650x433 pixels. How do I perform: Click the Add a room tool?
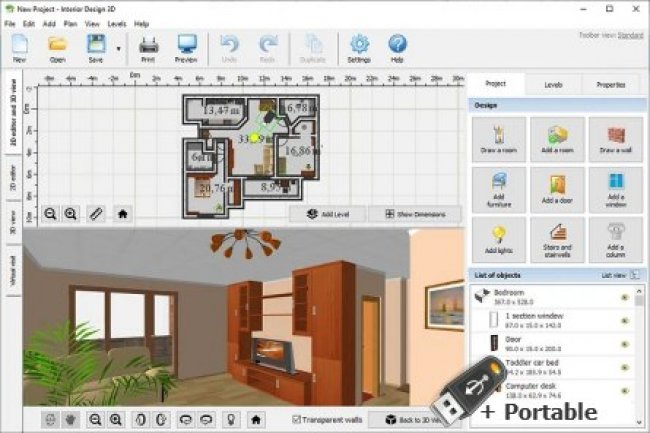pos(557,139)
